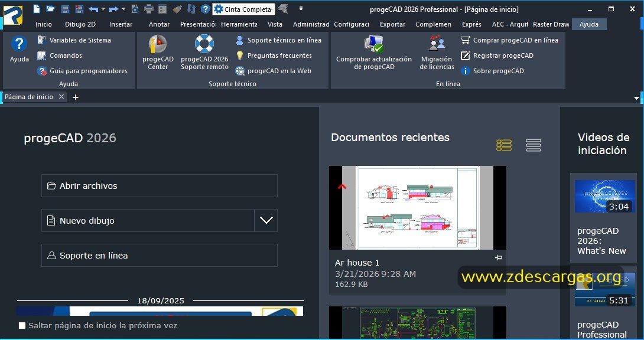Image resolution: width=644 pixels, height=340 pixels.
Task: Select the Vista ribbon tab
Action: click(x=275, y=24)
